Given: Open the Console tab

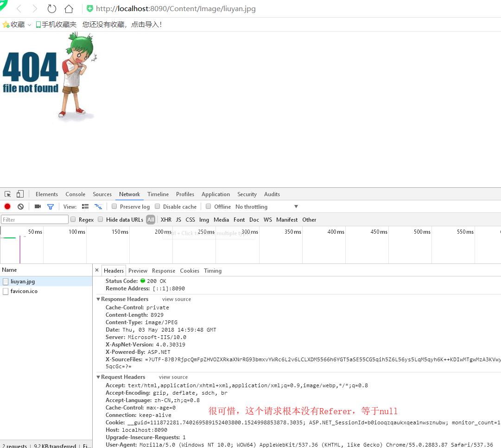Looking at the screenshot, I should click(x=76, y=194).
